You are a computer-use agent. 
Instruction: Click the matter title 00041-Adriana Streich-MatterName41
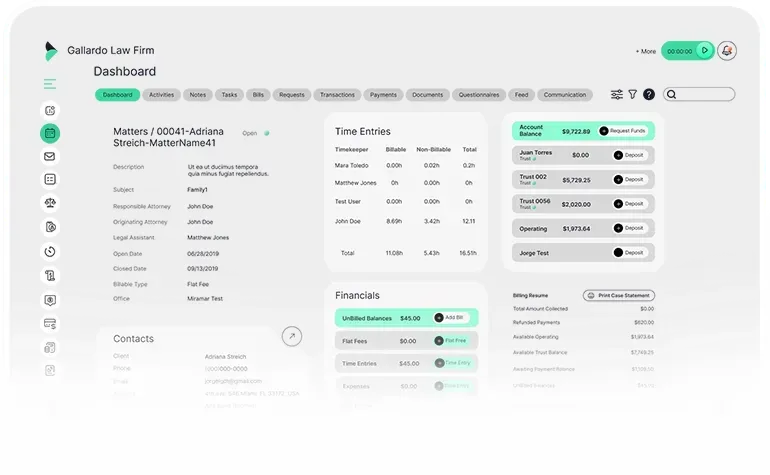(x=168, y=137)
